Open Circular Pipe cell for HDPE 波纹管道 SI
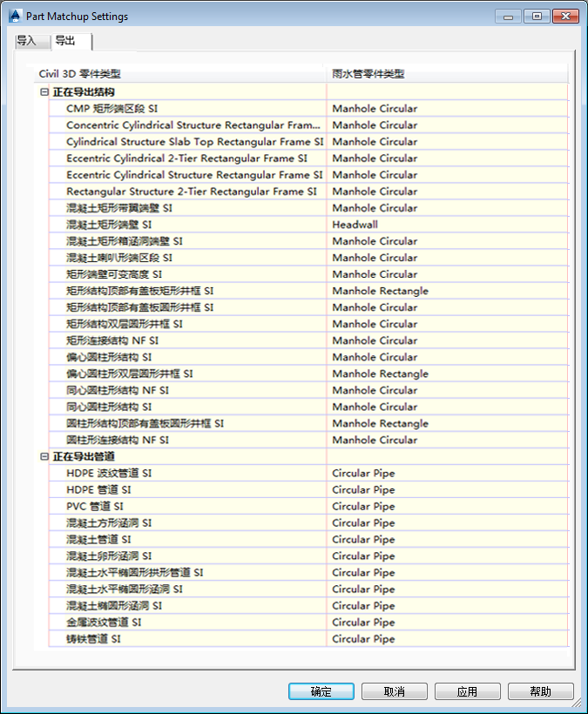Screen dimensions: 588x714 click(447, 473)
